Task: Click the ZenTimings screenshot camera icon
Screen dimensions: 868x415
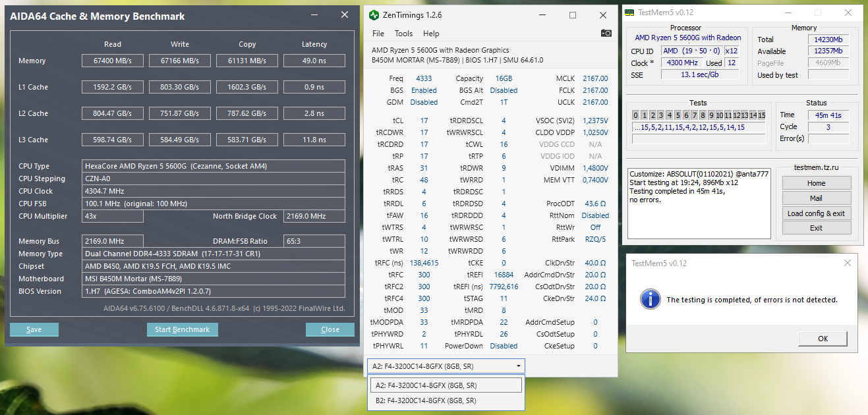Action: coord(606,33)
